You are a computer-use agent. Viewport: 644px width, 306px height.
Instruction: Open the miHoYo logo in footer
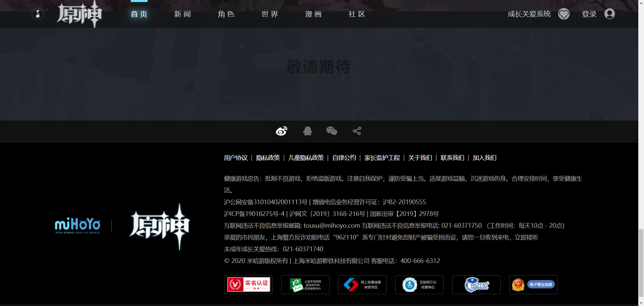click(77, 225)
